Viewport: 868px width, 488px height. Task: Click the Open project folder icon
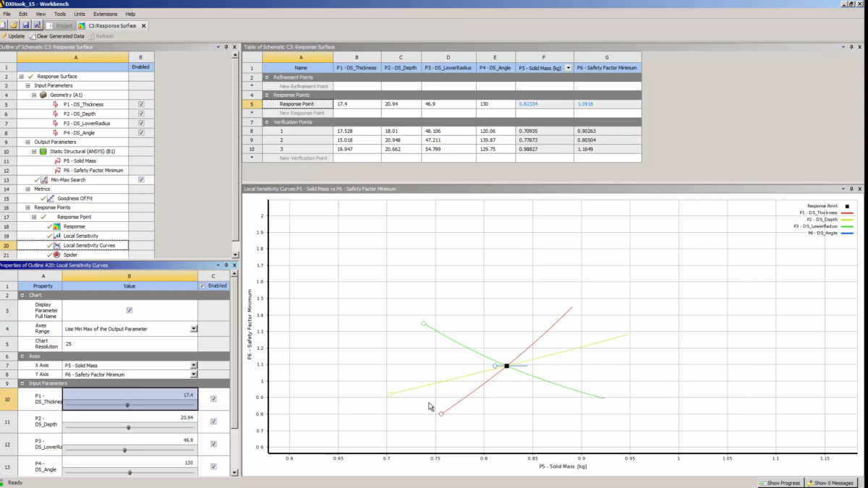point(14,25)
